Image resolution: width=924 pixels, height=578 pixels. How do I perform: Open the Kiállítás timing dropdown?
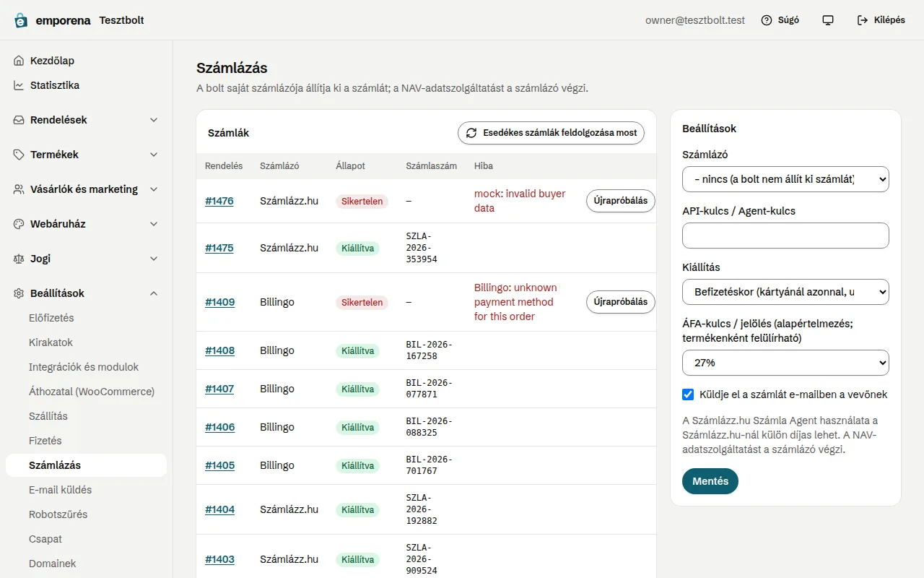pos(785,291)
